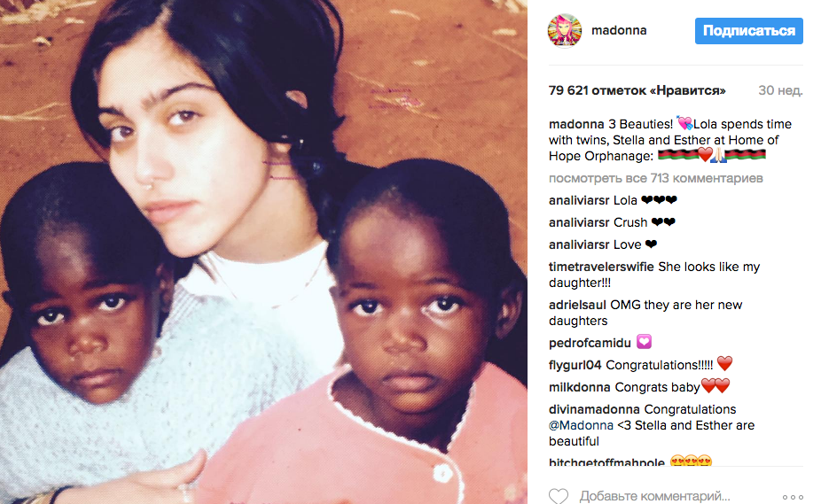Click the main post photo
The image size is (821, 504).
[263, 252]
